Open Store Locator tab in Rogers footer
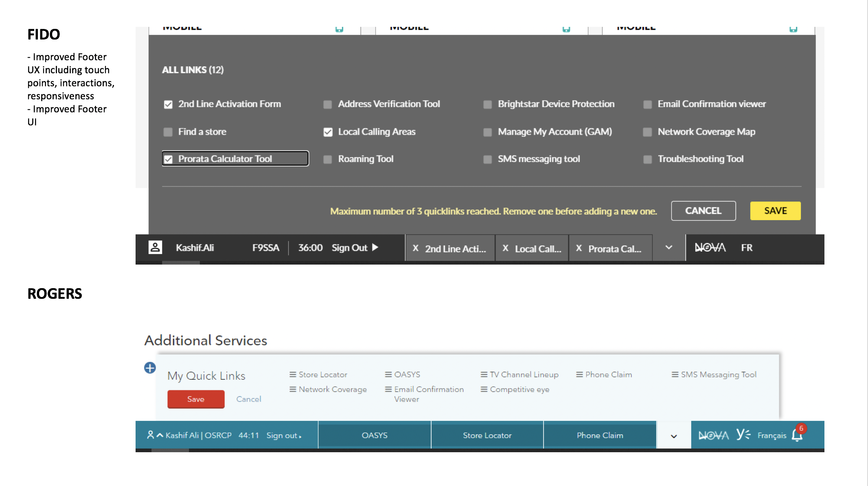Image resolution: width=868 pixels, height=486 pixels. [487, 435]
